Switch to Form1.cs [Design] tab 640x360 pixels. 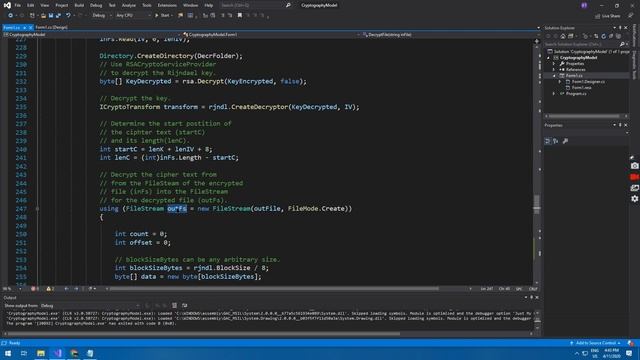coord(51,27)
